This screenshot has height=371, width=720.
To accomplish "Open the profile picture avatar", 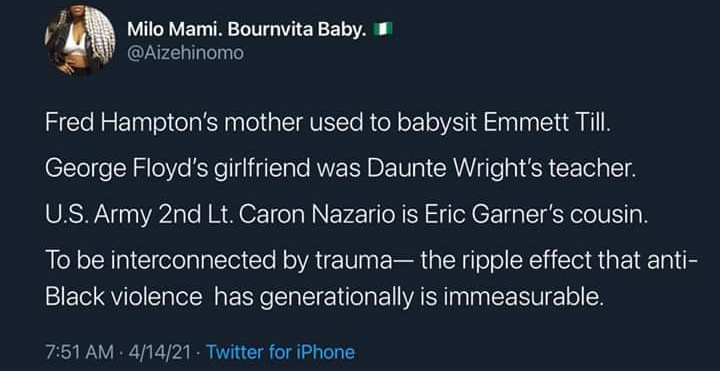I will (x=80, y=41).
